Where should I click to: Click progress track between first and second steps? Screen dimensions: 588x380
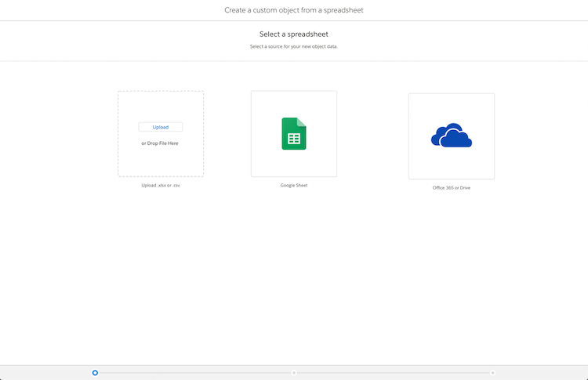coord(194,373)
